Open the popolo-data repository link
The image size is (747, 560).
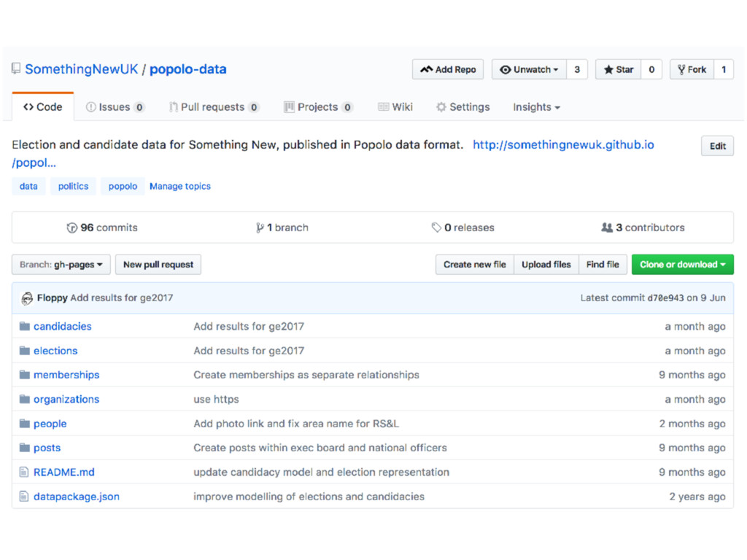click(187, 69)
